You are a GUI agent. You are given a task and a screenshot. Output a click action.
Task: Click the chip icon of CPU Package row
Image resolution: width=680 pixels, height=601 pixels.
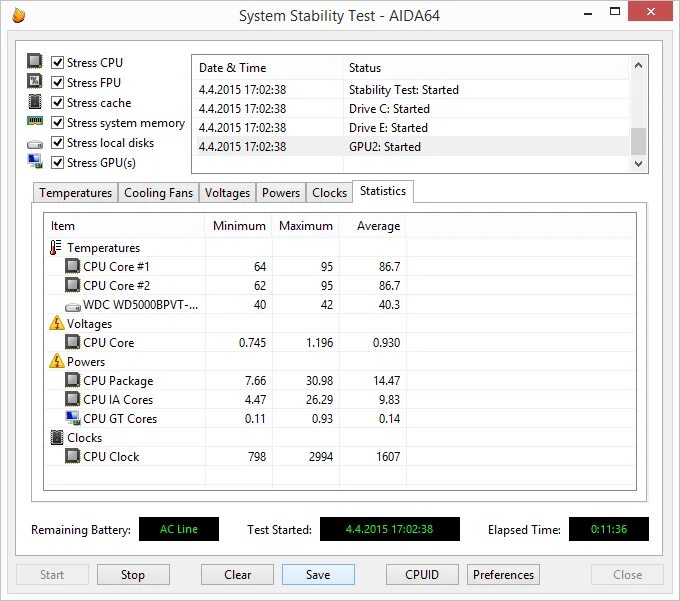pos(72,380)
